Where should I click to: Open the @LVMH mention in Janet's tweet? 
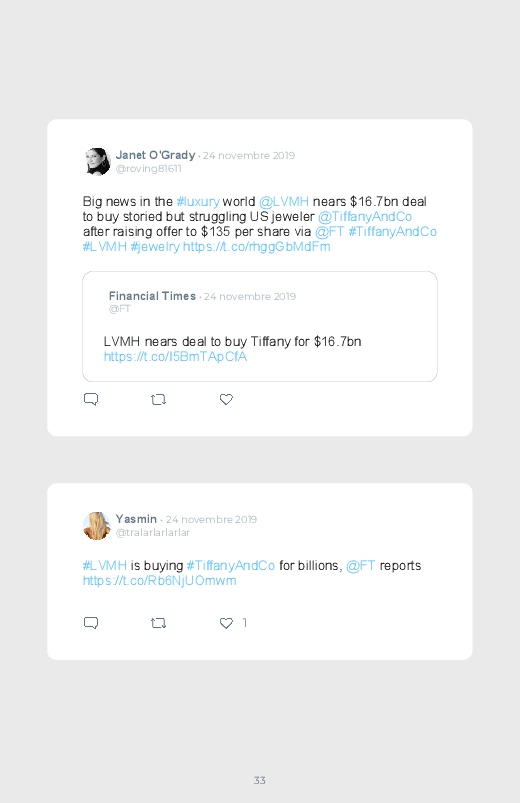click(284, 201)
